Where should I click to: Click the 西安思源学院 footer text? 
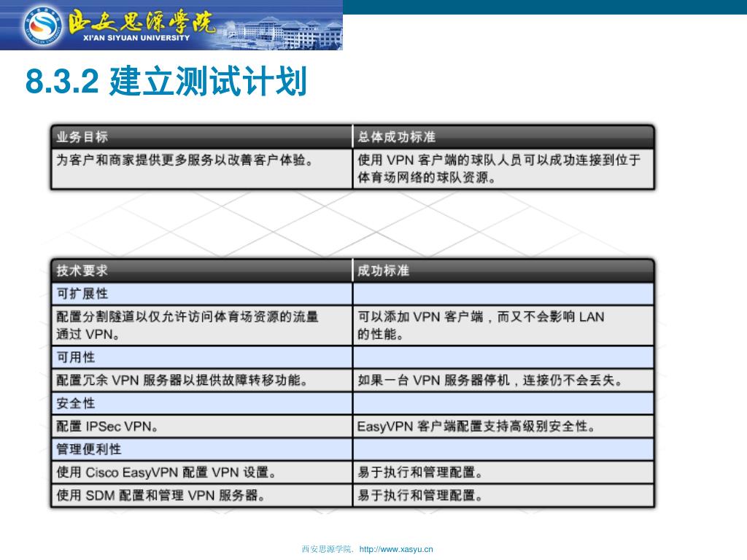coord(327,549)
